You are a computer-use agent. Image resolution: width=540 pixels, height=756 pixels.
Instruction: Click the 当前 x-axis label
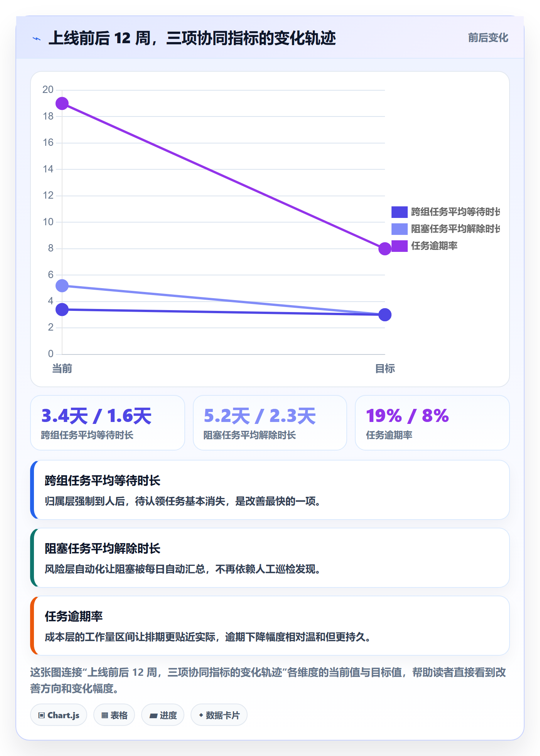[x=62, y=369]
